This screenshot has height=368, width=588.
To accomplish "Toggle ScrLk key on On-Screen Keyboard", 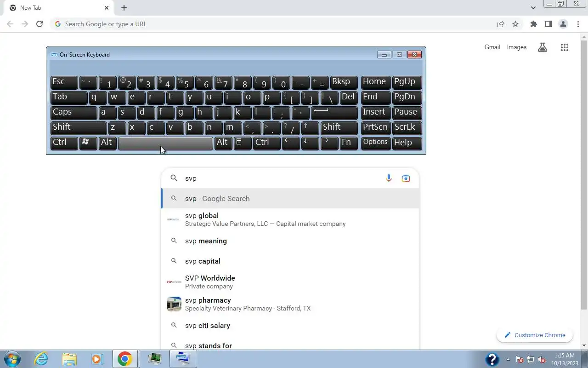I will pyautogui.click(x=407, y=127).
